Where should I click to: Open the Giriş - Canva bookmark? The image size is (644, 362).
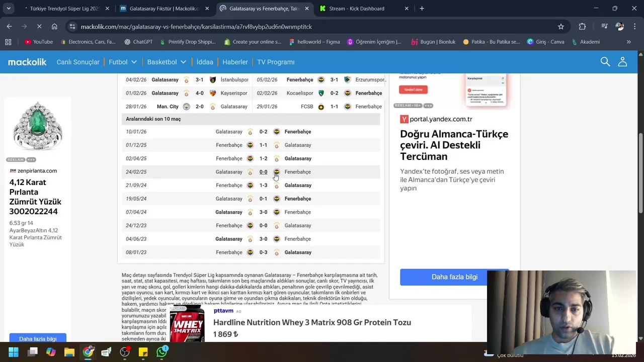point(545,42)
